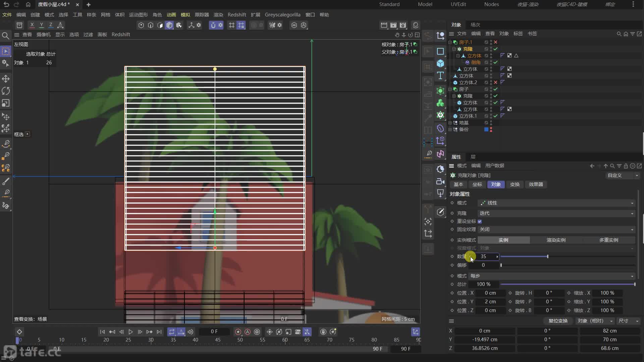Screen dimensions: 644x362
Task: Switch layout to Nodes
Action: coord(491,4)
